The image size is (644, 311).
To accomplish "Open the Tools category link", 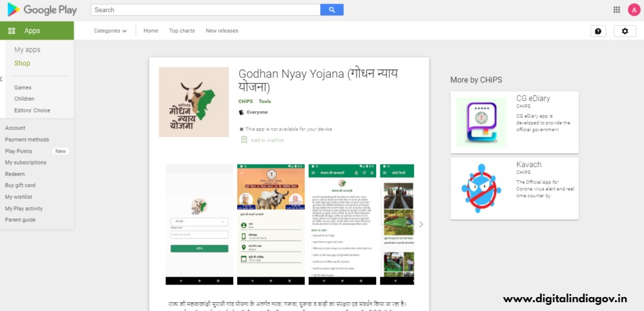I will click(265, 101).
